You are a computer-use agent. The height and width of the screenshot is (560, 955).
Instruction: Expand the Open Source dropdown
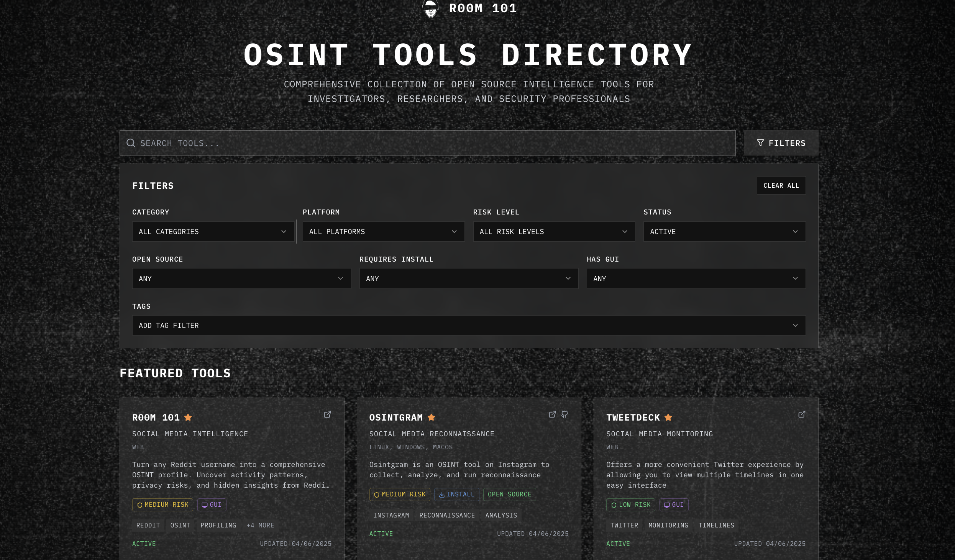click(241, 279)
